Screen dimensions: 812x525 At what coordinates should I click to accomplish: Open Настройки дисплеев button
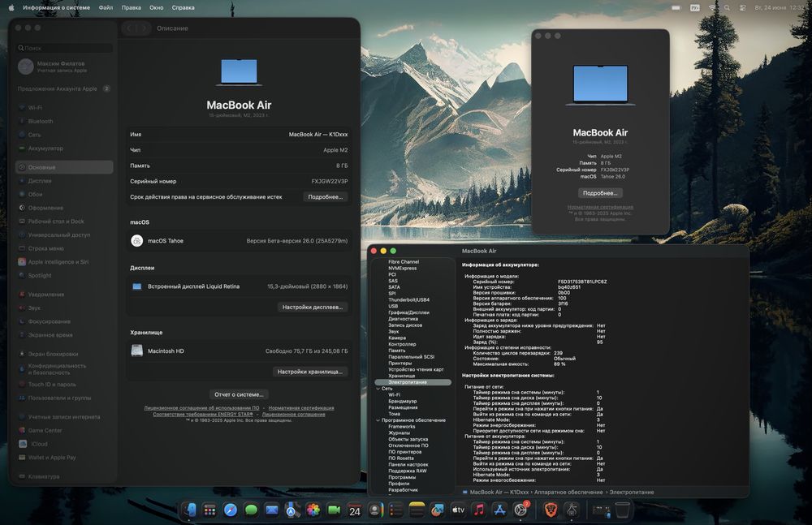click(313, 307)
